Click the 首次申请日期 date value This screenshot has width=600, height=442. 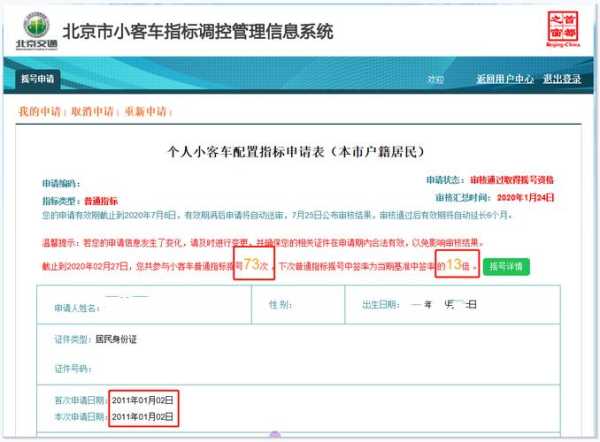144,399
